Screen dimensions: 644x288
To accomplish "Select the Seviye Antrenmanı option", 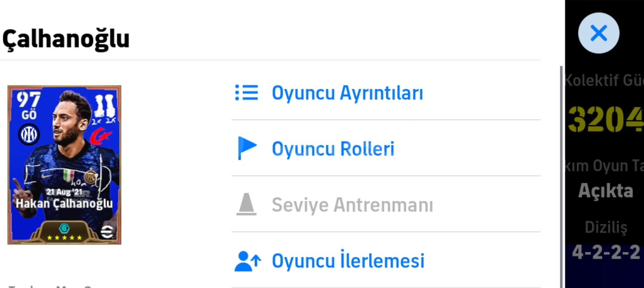I will [x=352, y=205].
